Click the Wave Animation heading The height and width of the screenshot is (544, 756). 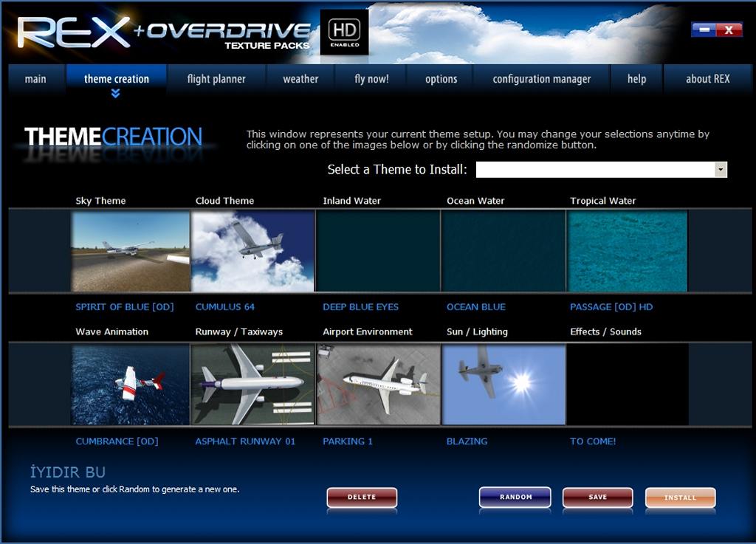coord(112,331)
